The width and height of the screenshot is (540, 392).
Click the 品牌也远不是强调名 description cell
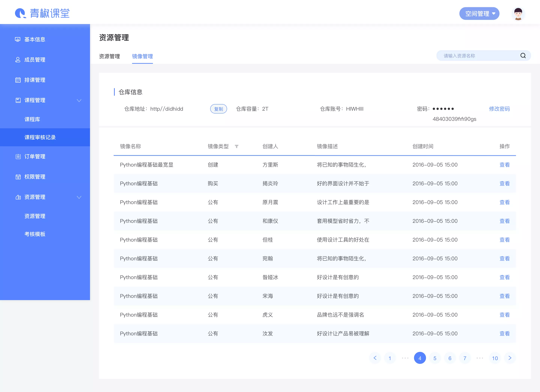340,315
